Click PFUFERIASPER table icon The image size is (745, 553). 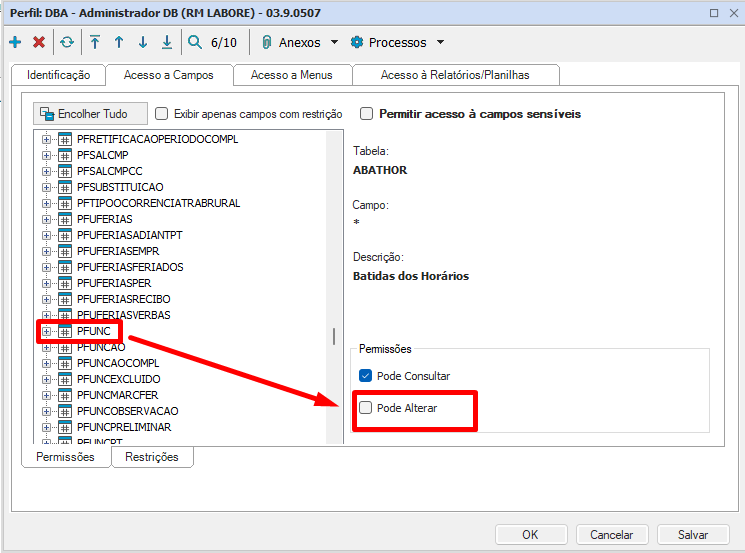point(65,283)
